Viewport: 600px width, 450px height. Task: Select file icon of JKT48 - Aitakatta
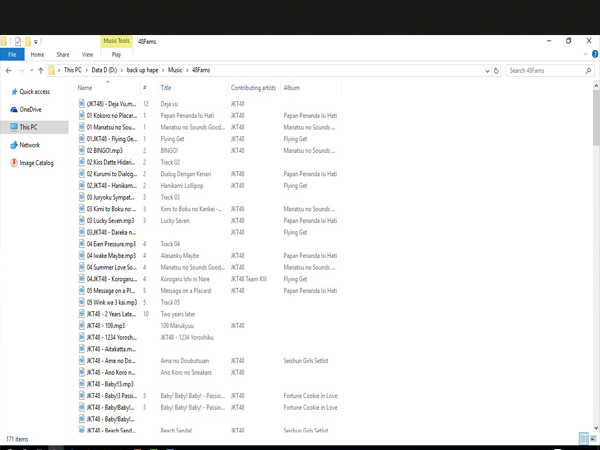click(82, 349)
